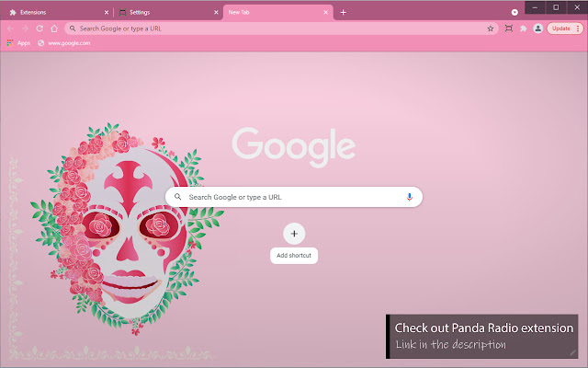The width and height of the screenshot is (588, 368).
Task: Go back to previous page
Action: [x=10, y=29]
